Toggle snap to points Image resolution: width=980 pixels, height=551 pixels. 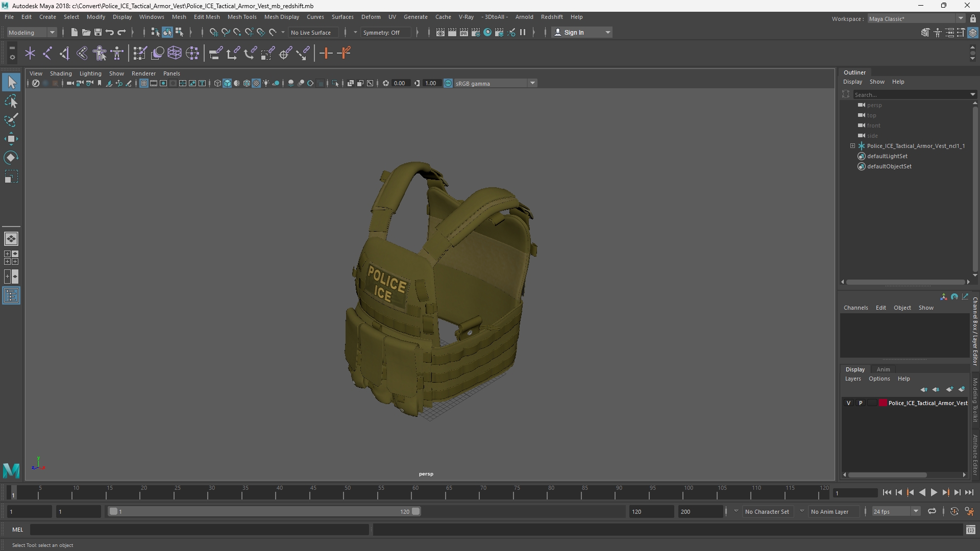click(237, 33)
